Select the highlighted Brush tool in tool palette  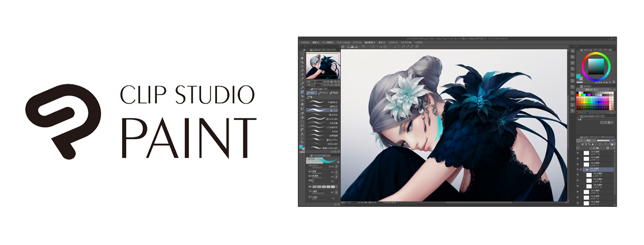click(x=302, y=92)
